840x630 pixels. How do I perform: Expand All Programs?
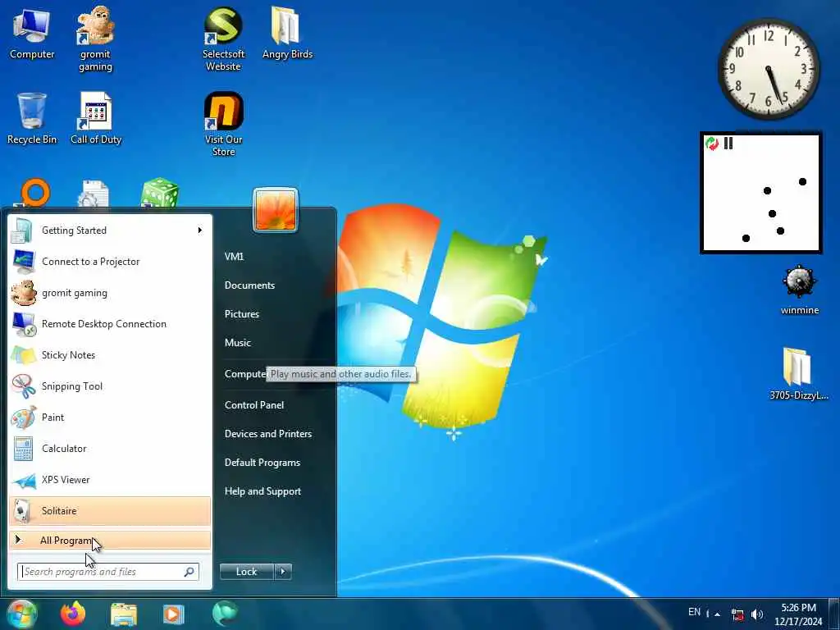[x=110, y=540]
